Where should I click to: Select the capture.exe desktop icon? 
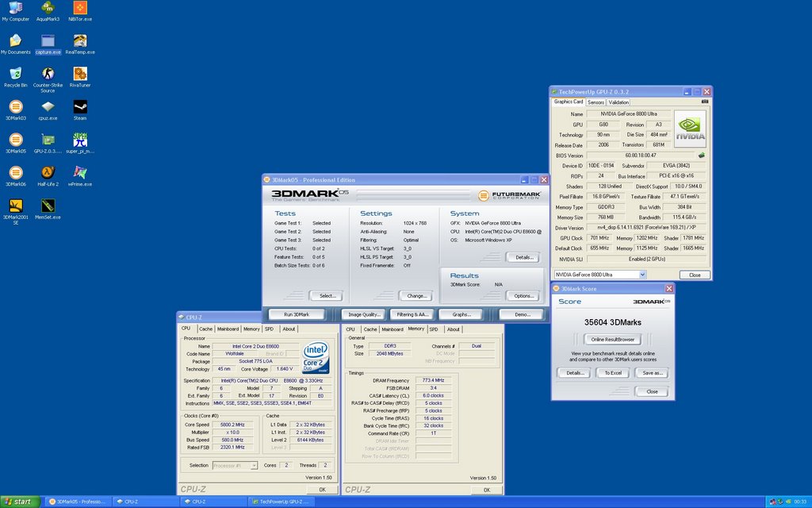point(48,44)
